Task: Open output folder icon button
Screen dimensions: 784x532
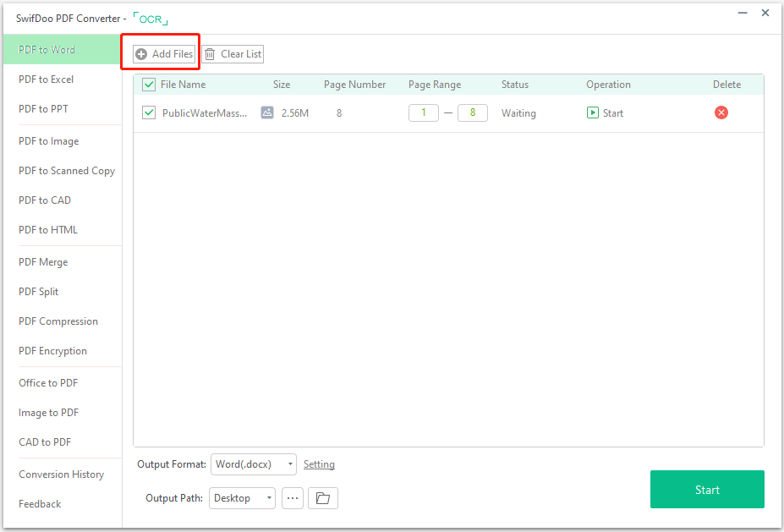Action: point(323,498)
